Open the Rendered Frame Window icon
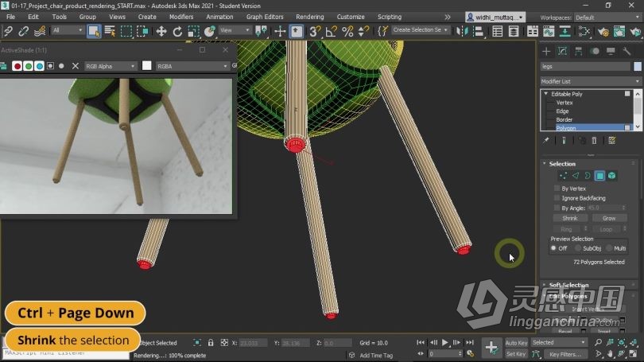The width and height of the screenshot is (644, 362). pyautogui.click(x=619, y=31)
